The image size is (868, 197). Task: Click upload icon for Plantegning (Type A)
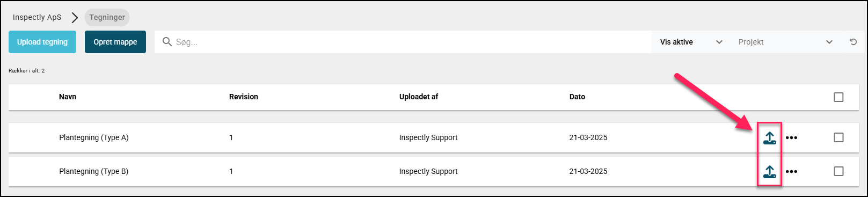click(769, 138)
